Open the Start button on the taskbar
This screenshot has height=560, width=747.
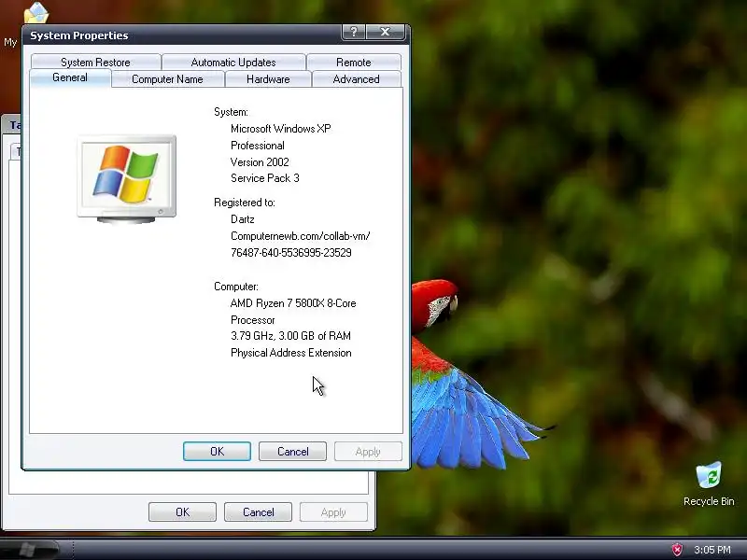[x=28, y=550]
